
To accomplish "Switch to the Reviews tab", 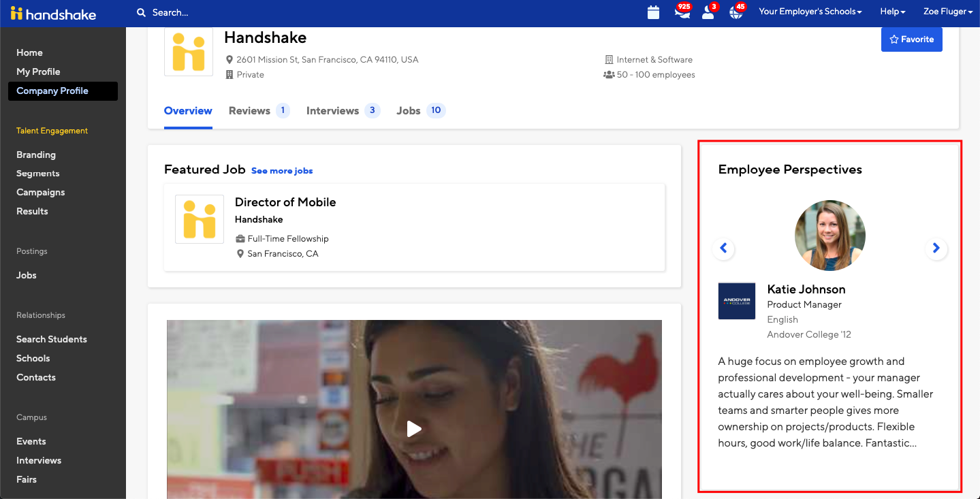I will pyautogui.click(x=259, y=111).
